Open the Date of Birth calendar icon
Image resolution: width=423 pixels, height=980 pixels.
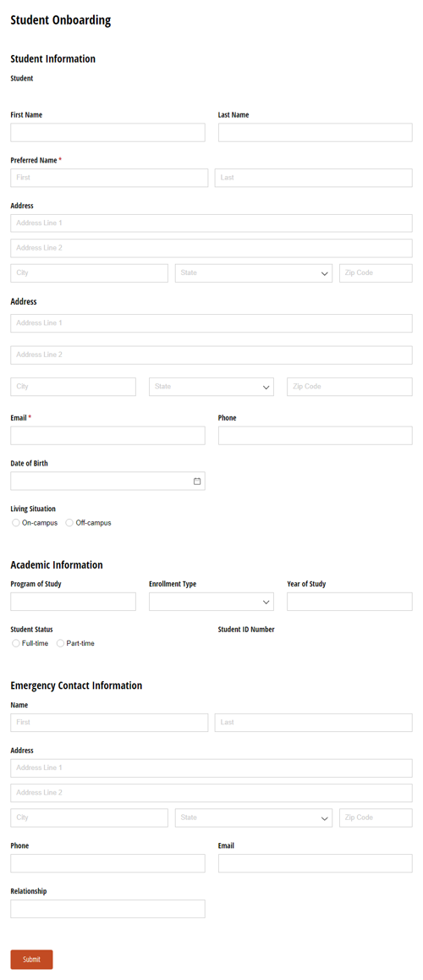coord(197,482)
